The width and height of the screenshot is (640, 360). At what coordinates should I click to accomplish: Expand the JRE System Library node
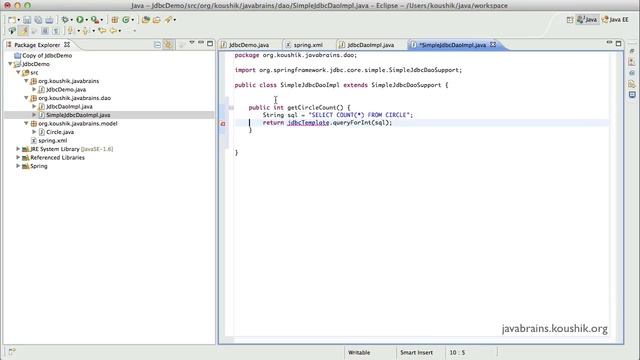[x=18, y=149]
